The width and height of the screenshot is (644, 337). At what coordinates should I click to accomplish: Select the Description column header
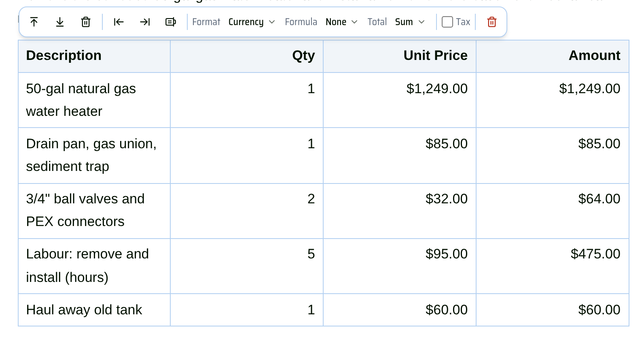[x=94, y=56]
